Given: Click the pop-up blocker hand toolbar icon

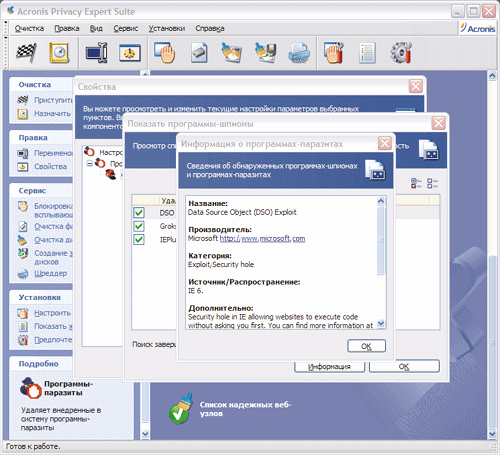Looking at the screenshot, I should pyautogui.click(x=165, y=53).
